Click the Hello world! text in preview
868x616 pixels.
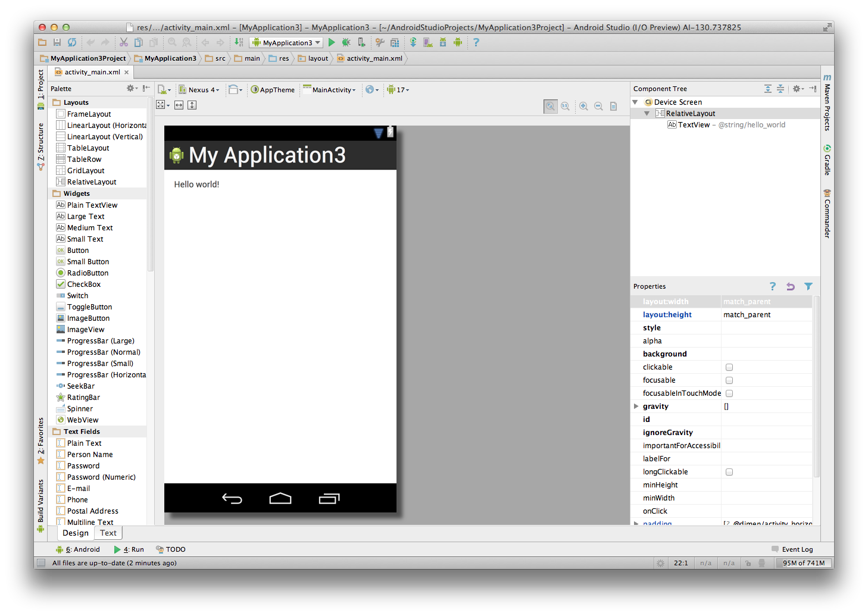(196, 185)
